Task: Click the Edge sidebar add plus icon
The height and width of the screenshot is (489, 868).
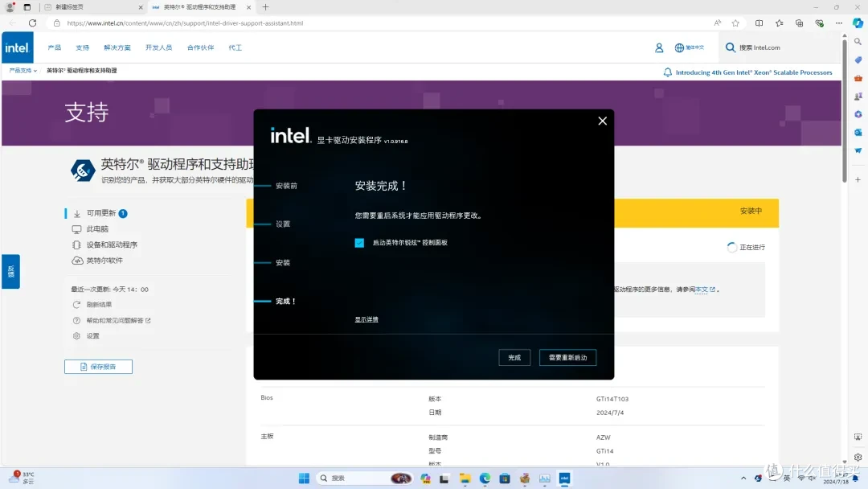Action: click(x=858, y=179)
